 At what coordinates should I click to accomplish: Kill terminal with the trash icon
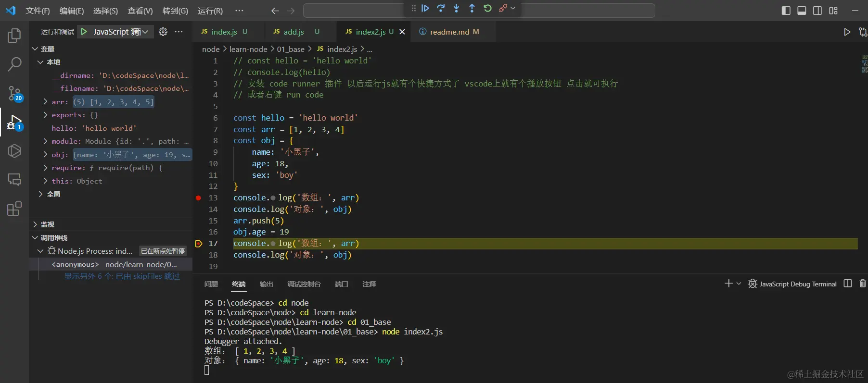click(863, 284)
